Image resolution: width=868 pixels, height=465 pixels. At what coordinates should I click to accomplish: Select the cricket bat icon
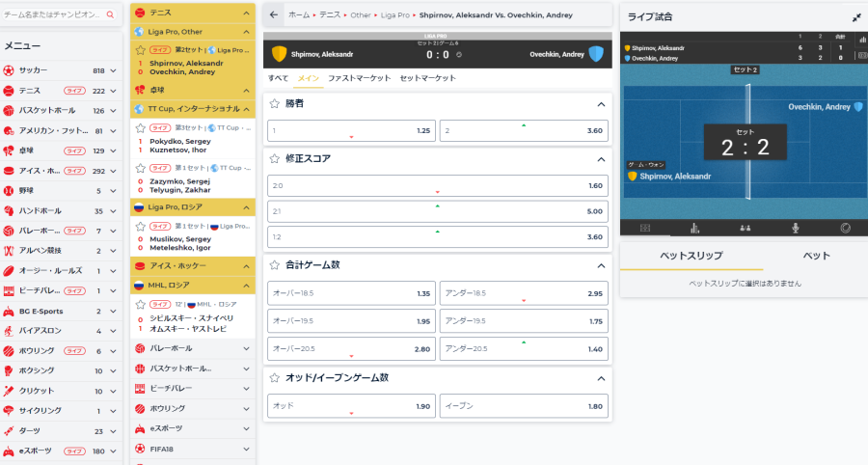coord(9,391)
